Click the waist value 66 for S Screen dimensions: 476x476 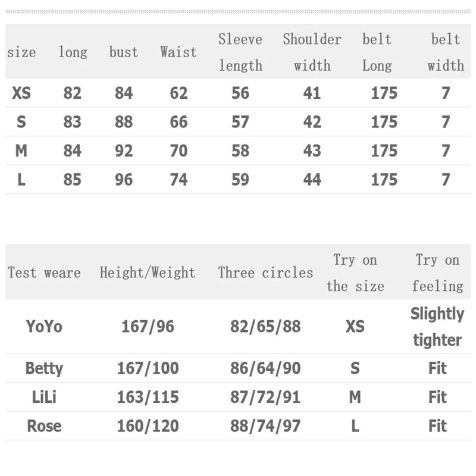pos(179,122)
